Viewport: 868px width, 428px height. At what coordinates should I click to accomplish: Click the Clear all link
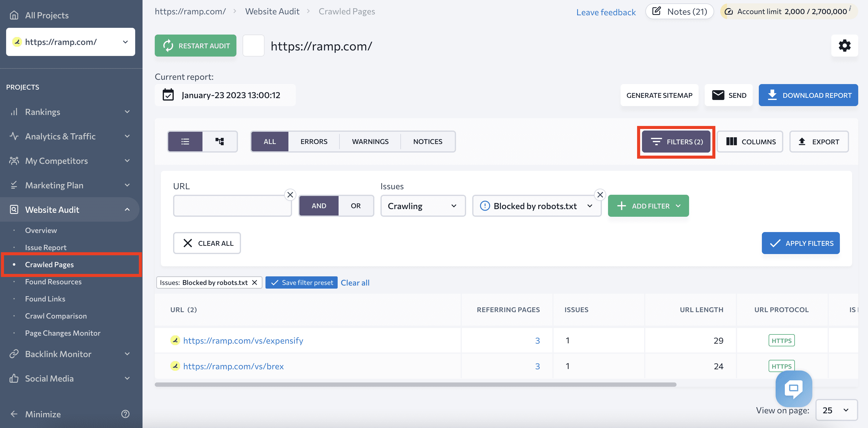[355, 282]
